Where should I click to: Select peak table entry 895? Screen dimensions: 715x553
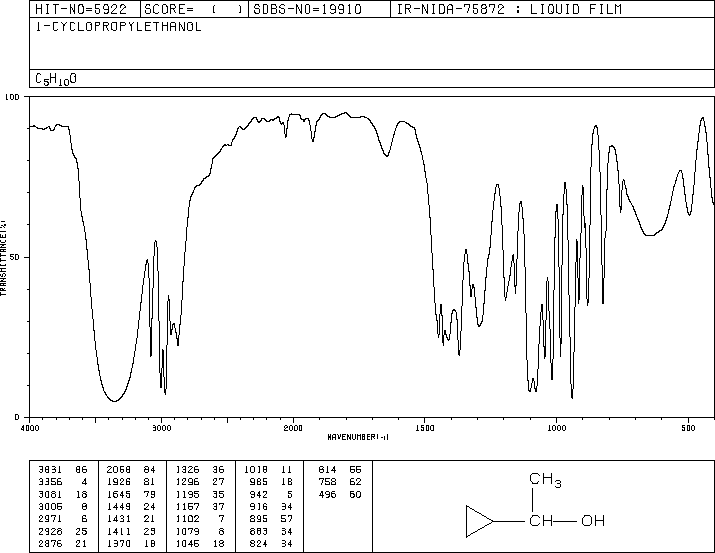(271, 519)
